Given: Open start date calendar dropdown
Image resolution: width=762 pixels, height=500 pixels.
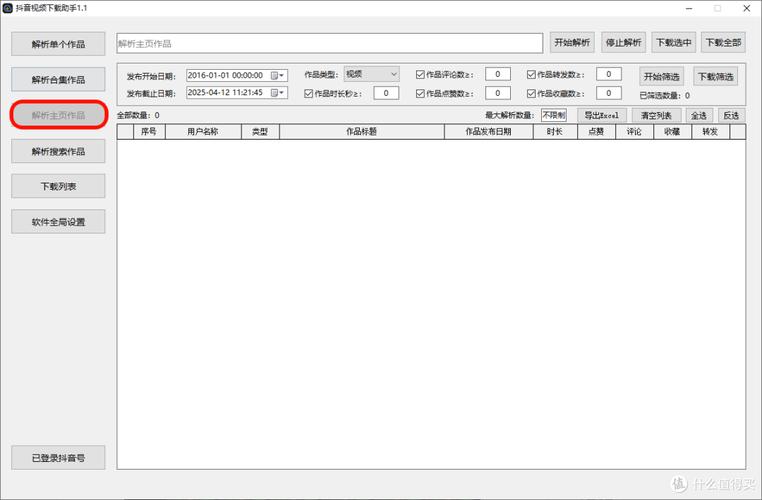Looking at the screenshot, I should [277, 75].
